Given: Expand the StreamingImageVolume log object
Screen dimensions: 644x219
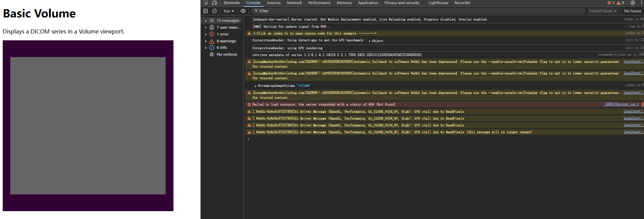Looking at the screenshot, I should pyautogui.click(x=255, y=86).
